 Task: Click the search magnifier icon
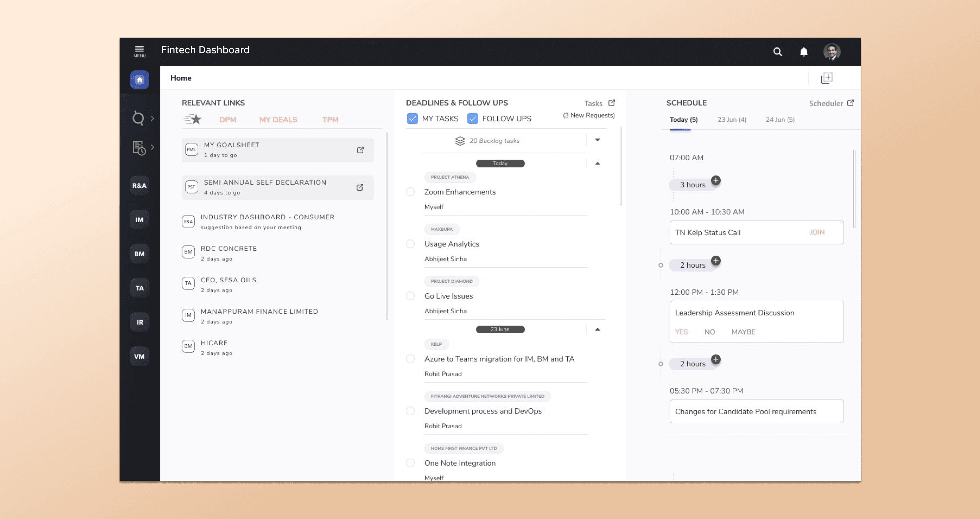(777, 52)
